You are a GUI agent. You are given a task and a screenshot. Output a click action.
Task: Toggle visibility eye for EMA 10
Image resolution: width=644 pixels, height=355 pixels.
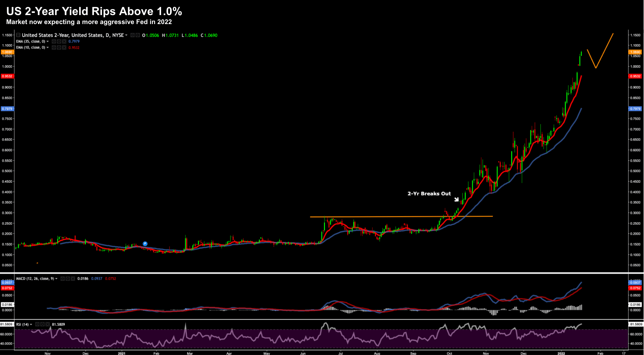pyautogui.click(x=54, y=48)
